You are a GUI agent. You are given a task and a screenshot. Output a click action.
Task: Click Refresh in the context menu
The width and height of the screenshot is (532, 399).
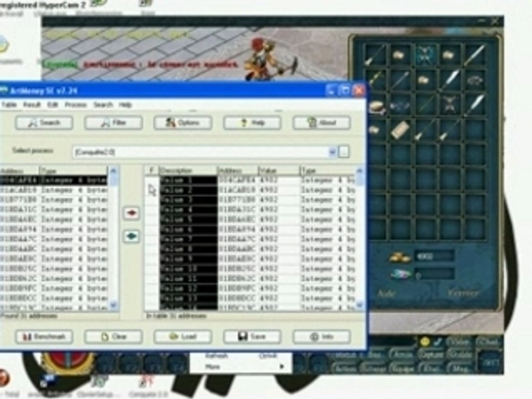point(216,356)
